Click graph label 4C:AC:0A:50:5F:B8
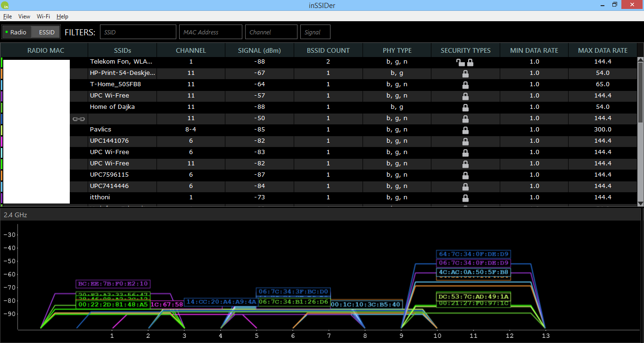This screenshot has height=343, width=644. [473, 272]
